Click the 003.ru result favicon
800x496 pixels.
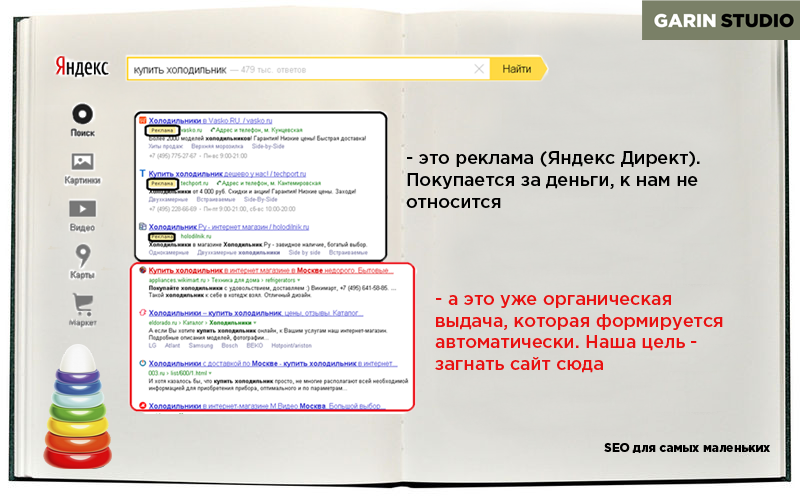pyautogui.click(x=143, y=363)
